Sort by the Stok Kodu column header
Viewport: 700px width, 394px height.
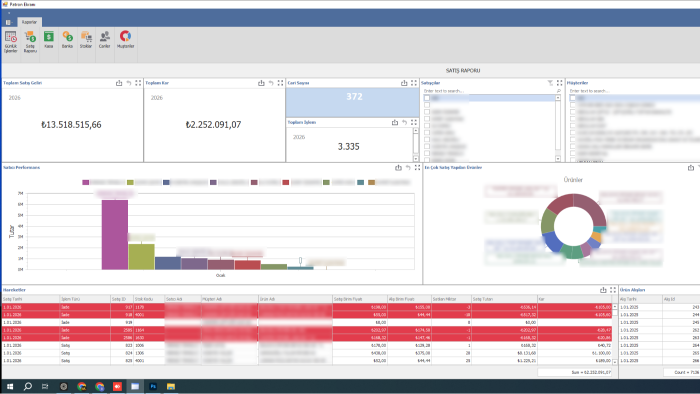click(149, 299)
